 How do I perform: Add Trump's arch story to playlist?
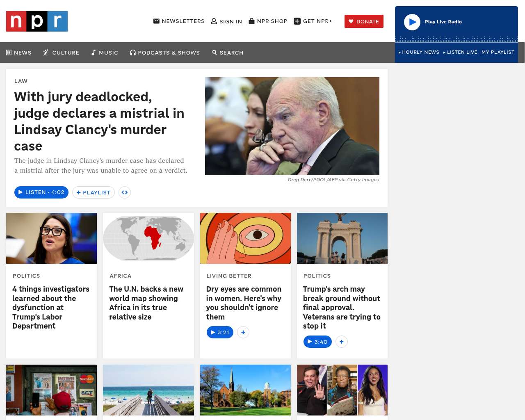(342, 342)
